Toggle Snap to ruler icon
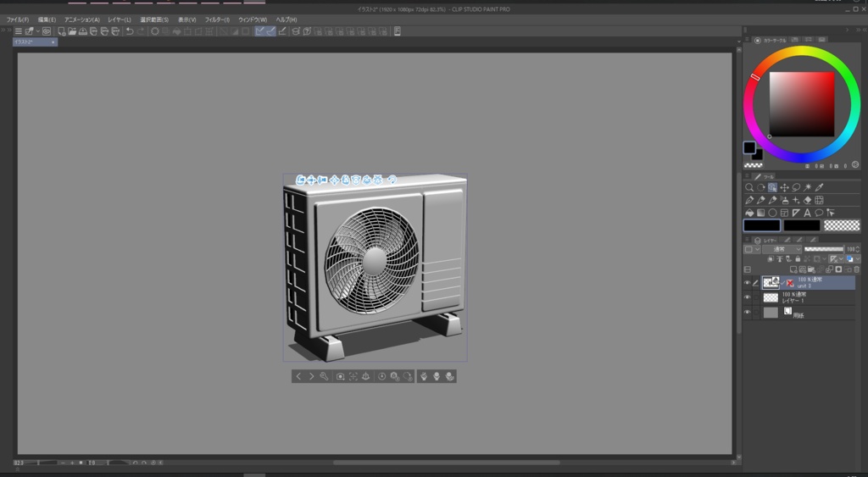 pos(259,31)
